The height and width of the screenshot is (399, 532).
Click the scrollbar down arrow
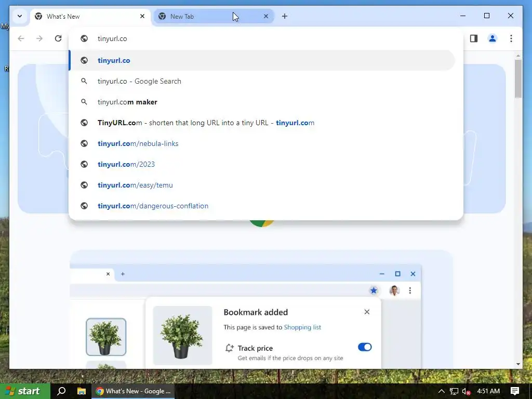tap(518, 364)
